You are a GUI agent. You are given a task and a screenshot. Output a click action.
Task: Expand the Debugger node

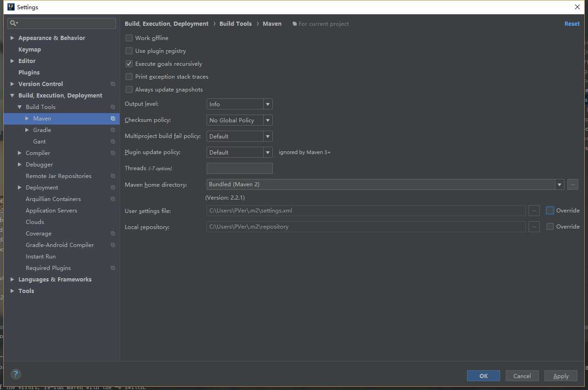coord(20,164)
